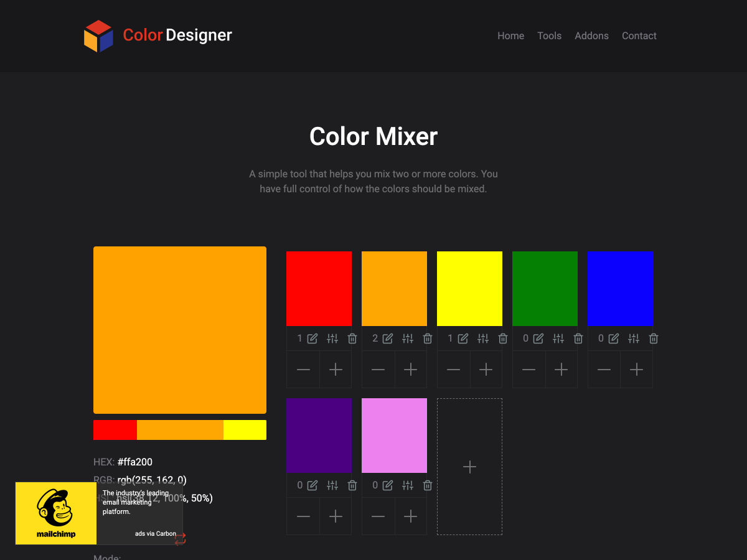Click the large mixed result color preview
The image size is (747, 560).
180,330
